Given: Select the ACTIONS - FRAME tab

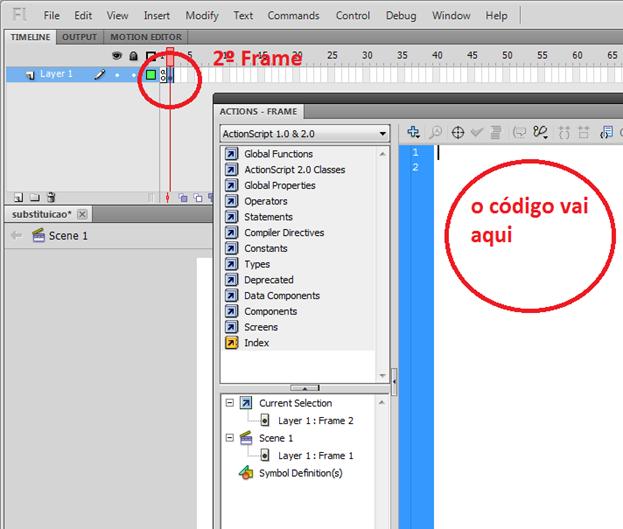Looking at the screenshot, I should tap(258, 111).
